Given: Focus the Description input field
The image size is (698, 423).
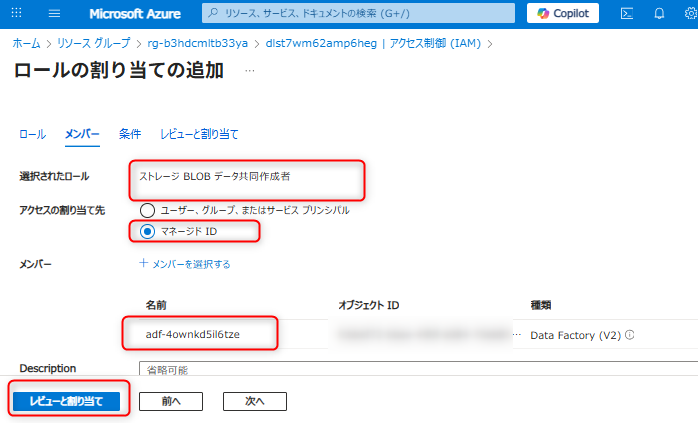Looking at the screenshot, I should pyautogui.click(x=418, y=369).
